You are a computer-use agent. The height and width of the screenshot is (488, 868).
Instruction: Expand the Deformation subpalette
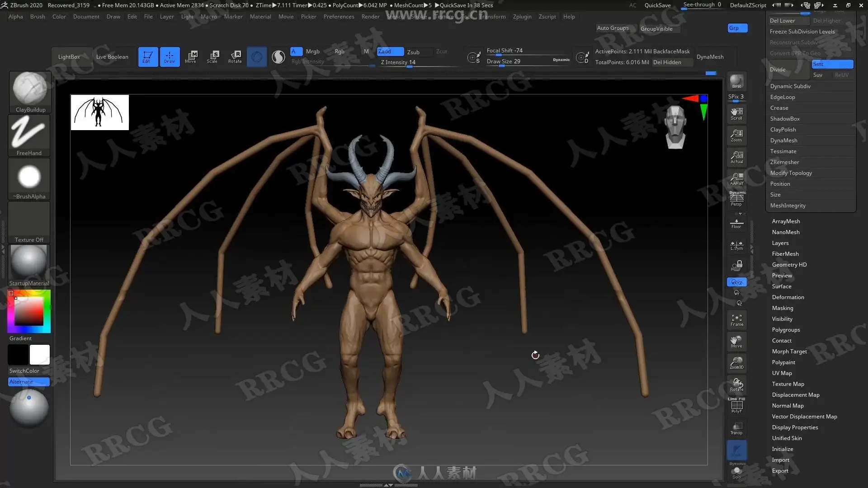(x=788, y=297)
